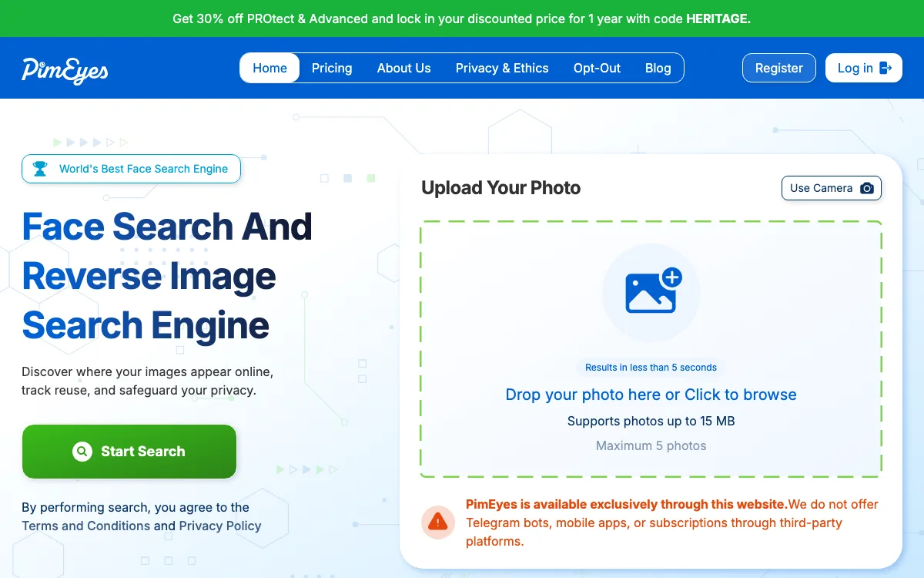The height and width of the screenshot is (578, 924).
Task: Visit the Blog
Action: 658,68
